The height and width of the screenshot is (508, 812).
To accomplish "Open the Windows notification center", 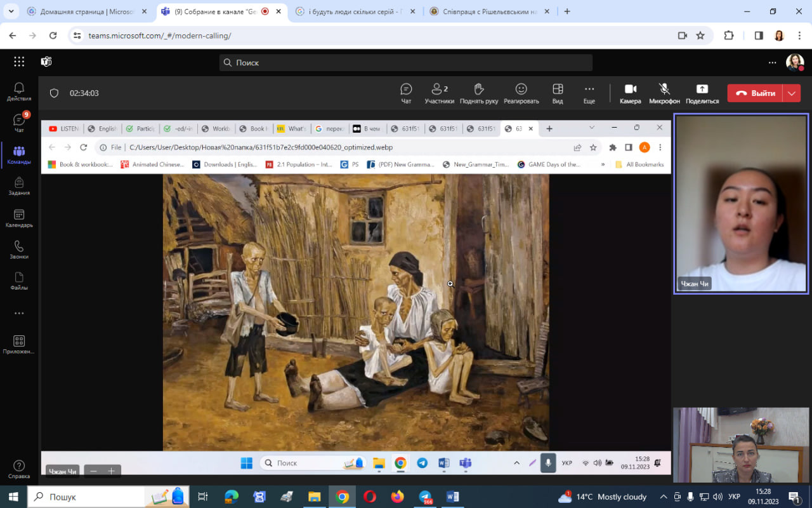I will click(x=794, y=497).
